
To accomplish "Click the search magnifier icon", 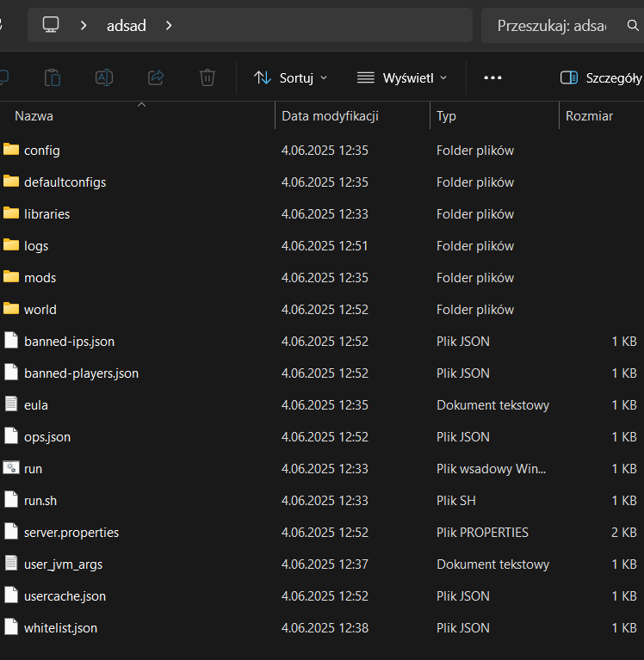I will click(633, 25).
